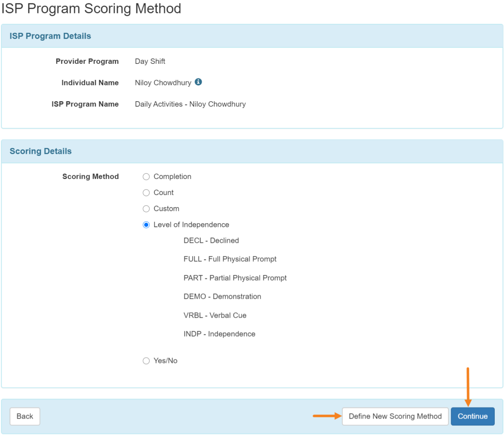Click the blue Continue button
This screenshot has width=504, height=435.
(472, 416)
